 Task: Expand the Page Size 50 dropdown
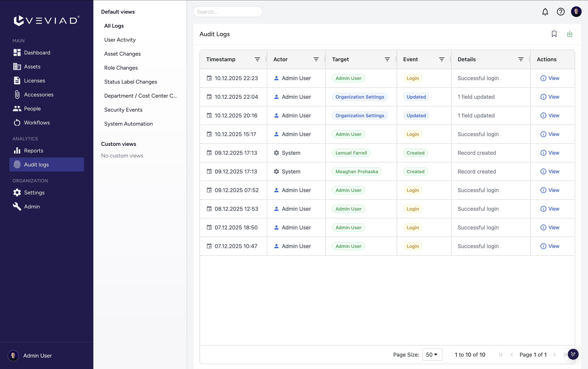point(432,355)
